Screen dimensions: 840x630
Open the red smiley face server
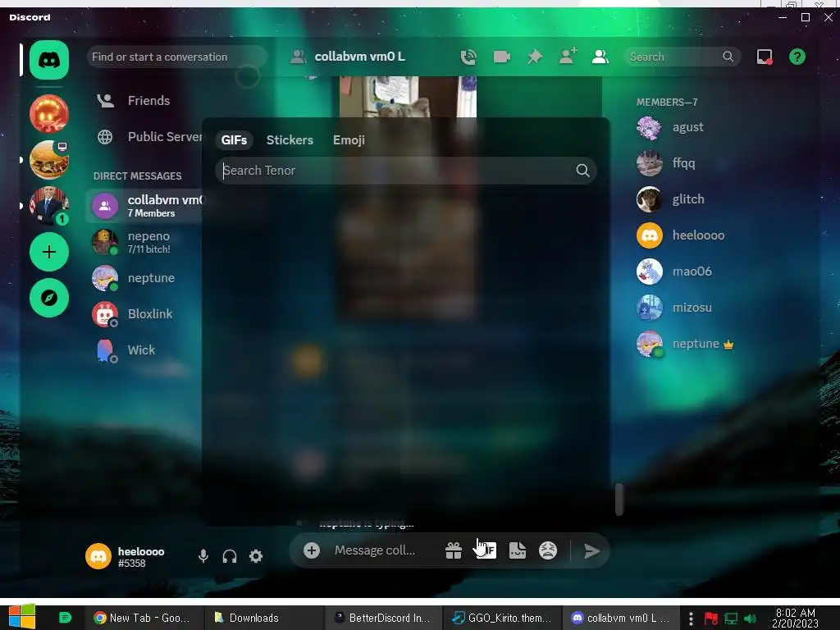(48, 113)
